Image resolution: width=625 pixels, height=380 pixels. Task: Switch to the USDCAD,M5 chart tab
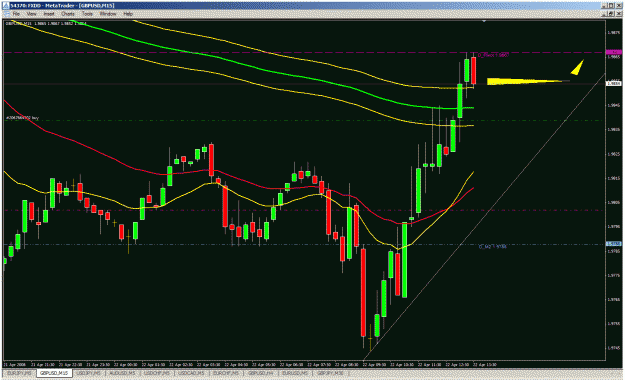pyautogui.click(x=191, y=373)
